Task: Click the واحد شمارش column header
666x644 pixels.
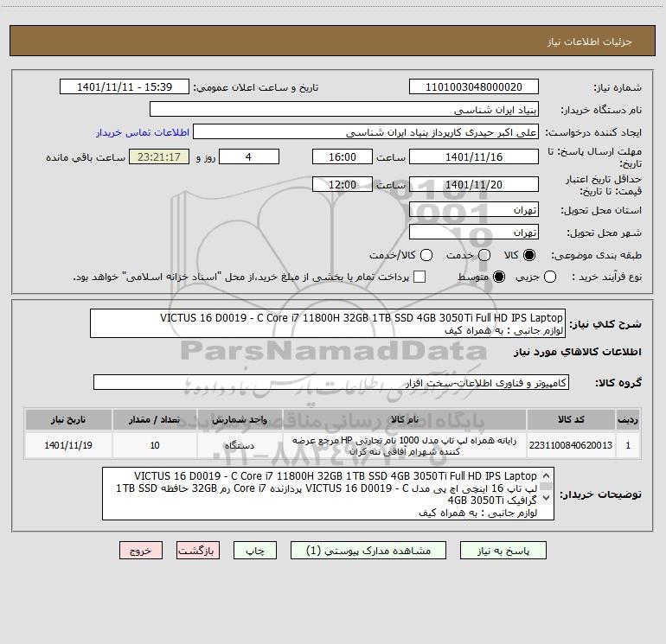Action: click(x=240, y=419)
